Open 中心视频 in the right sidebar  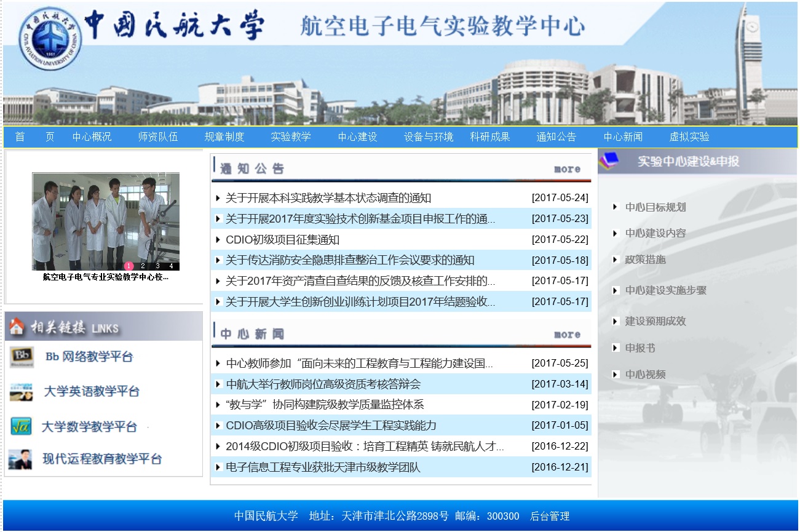645,375
